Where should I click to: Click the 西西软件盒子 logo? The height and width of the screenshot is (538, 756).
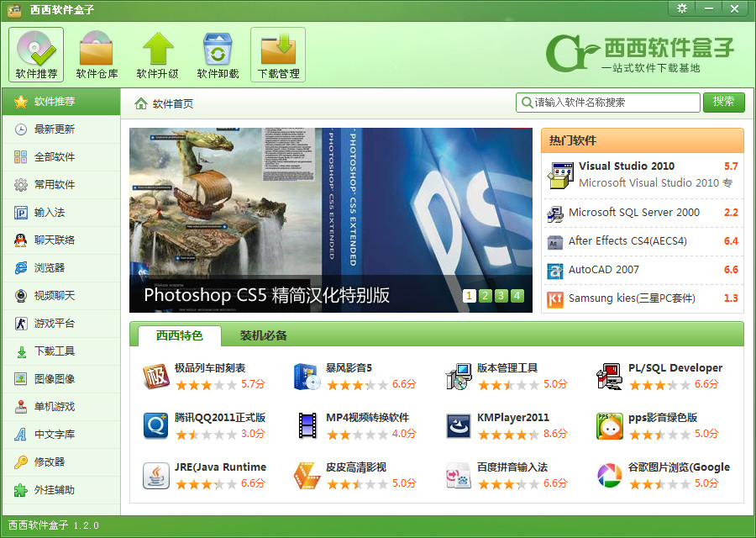pyautogui.click(x=640, y=54)
